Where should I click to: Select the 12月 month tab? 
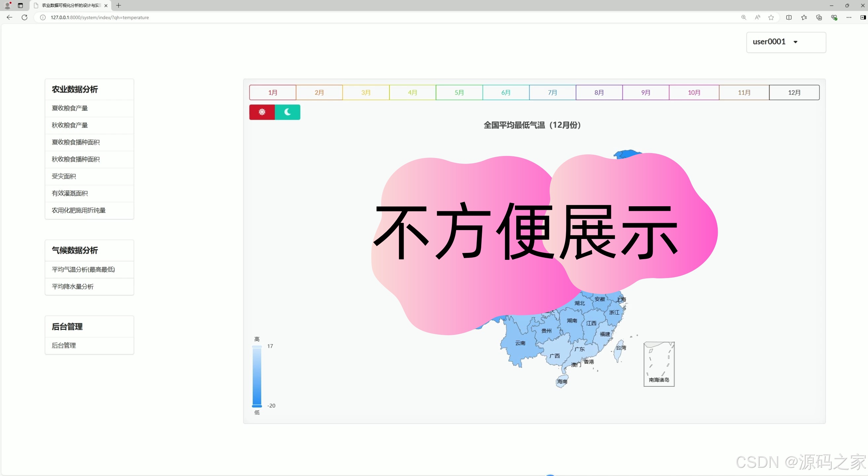coord(794,92)
